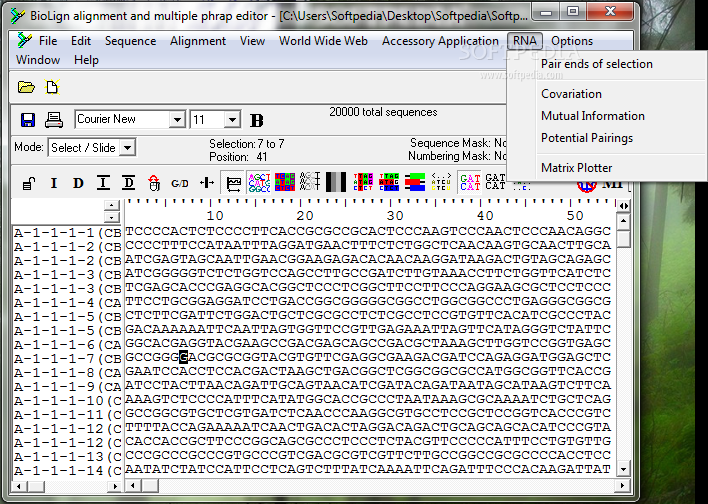Click name list scrollbar left arrow

point(19,486)
